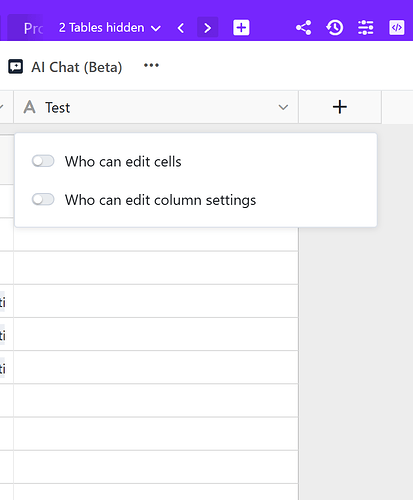This screenshot has width=413, height=500.
Task: Open AI Chat (Beta) panel
Action: click(x=77, y=67)
